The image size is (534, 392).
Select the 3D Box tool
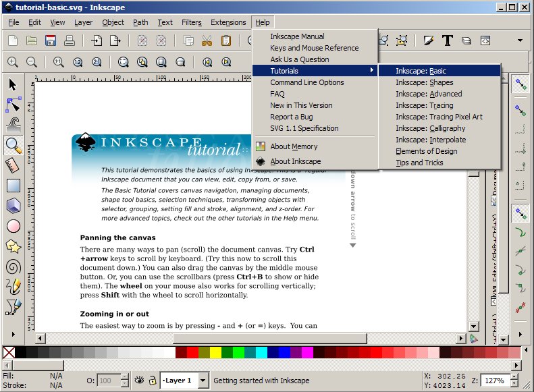click(13, 206)
